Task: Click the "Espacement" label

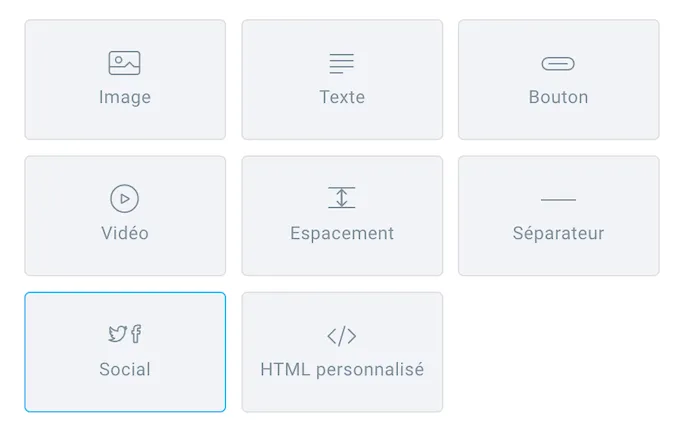Action: tap(342, 234)
